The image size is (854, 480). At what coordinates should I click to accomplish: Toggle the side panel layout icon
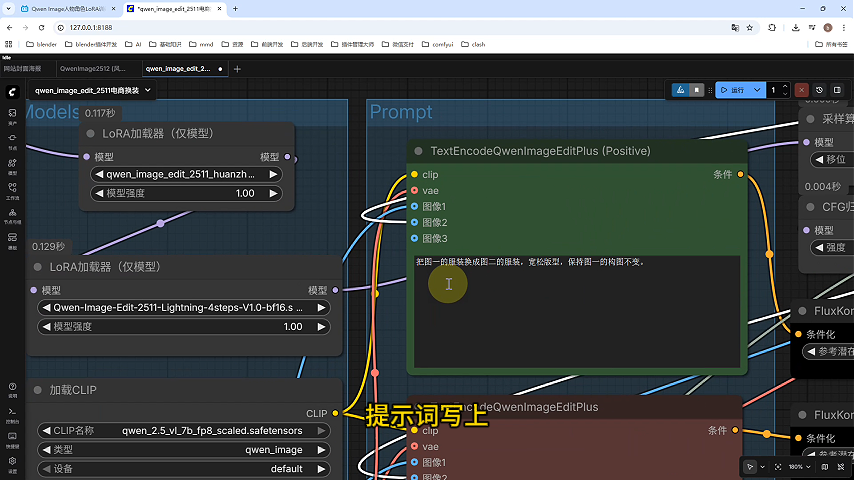(837, 90)
